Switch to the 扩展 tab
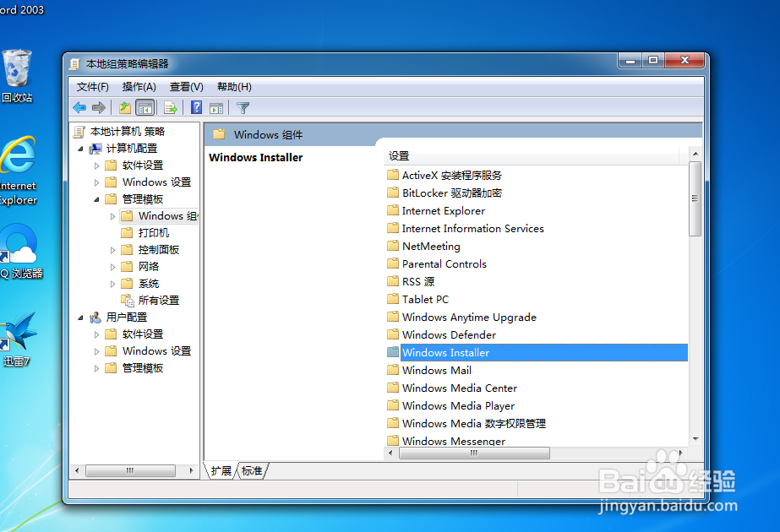Screen dimensions: 780x532 point(221,471)
